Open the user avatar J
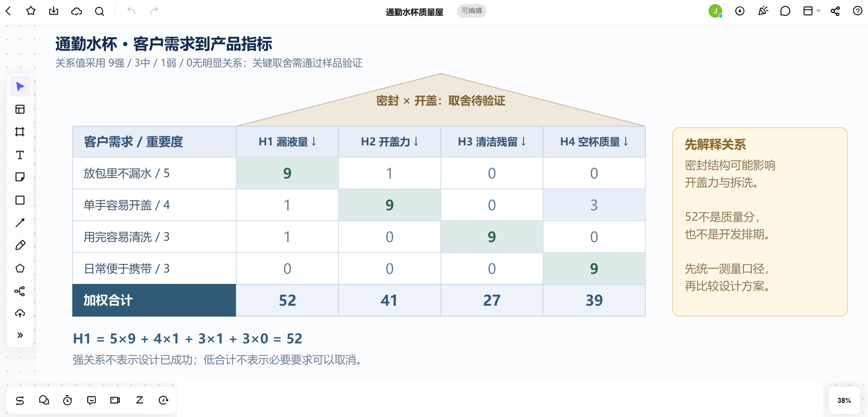The width and height of the screenshot is (868, 417). point(715,11)
